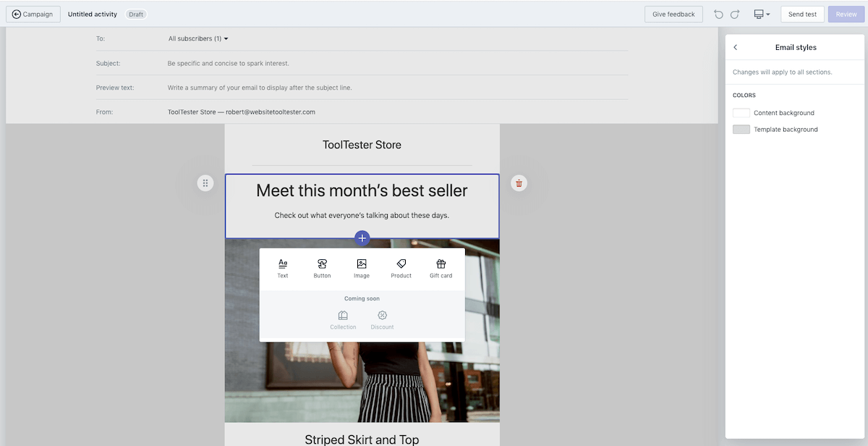Expand the All subscribers recipient dropdown
Image resolution: width=868 pixels, height=446 pixels.
pos(198,38)
